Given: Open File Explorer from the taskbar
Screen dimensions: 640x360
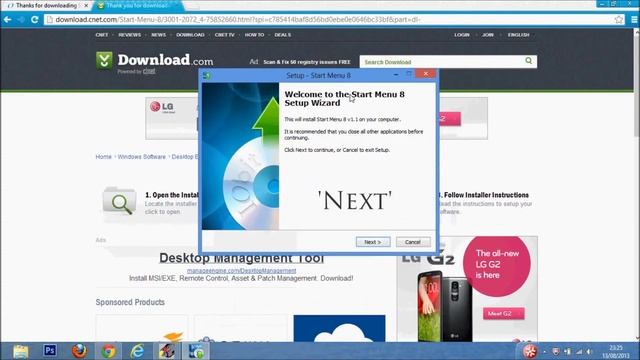Looking at the screenshot, I should [20, 351].
